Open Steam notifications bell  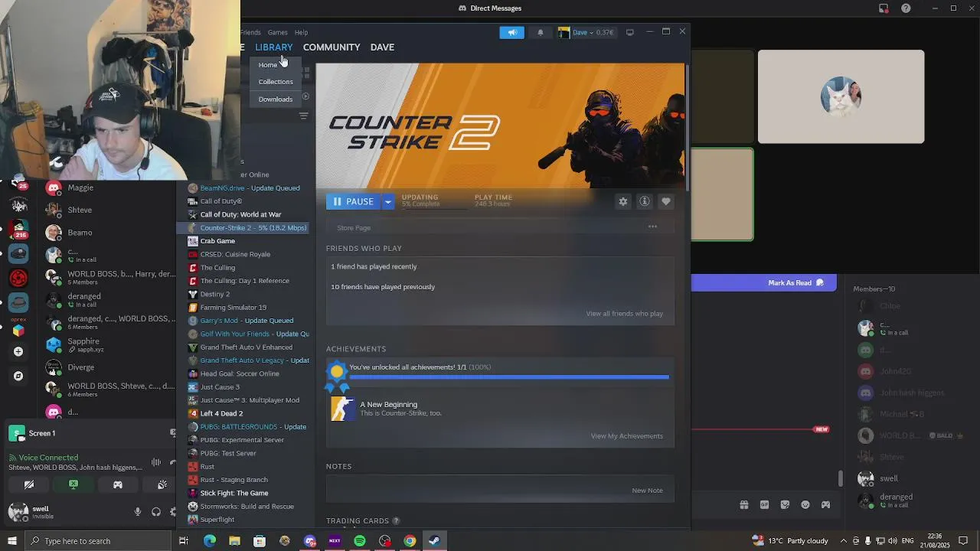pyautogui.click(x=541, y=32)
